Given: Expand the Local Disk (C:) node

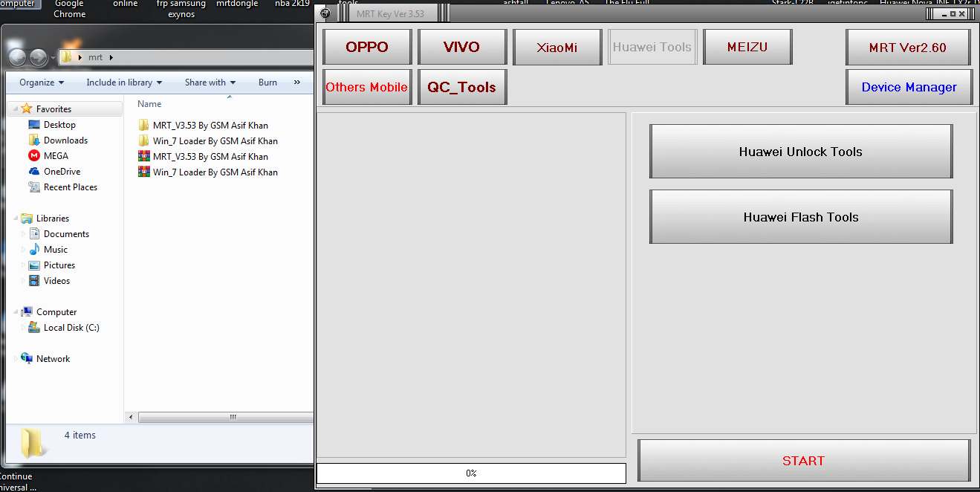Looking at the screenshot, I should click(x=23, y=328).
